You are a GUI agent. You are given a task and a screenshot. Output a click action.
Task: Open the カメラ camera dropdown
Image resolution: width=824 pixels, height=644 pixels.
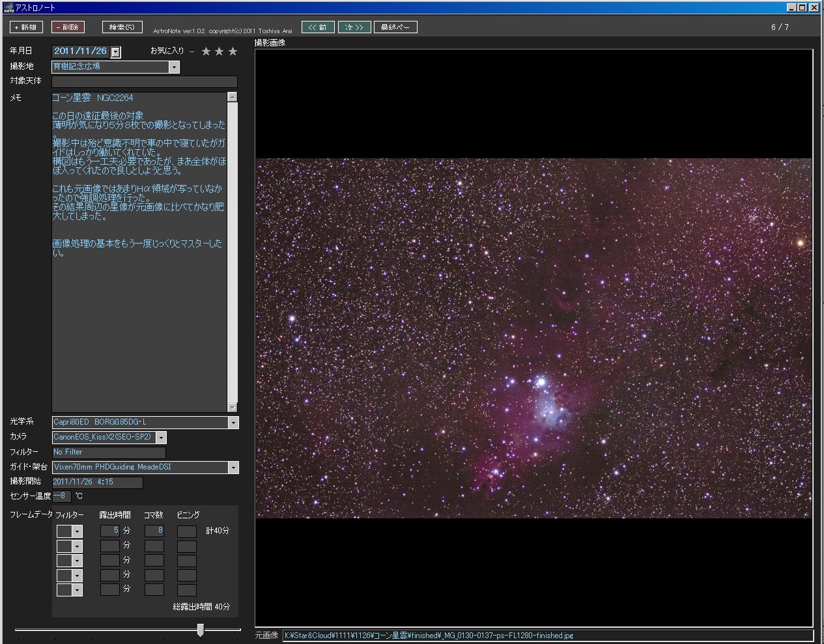click(161, 438)
